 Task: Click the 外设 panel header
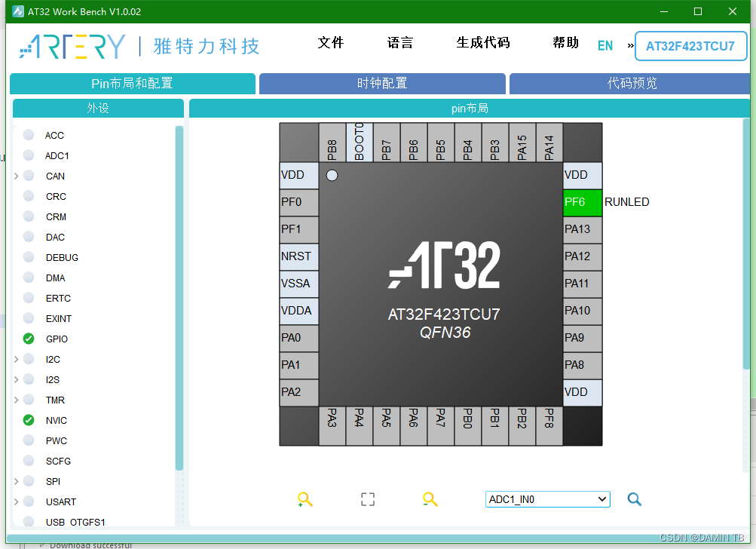(x=98, y=108)
